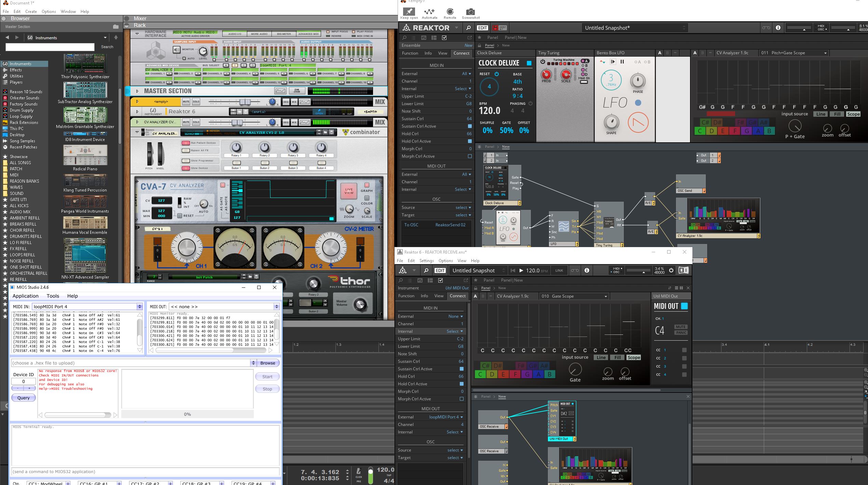Click the Reason Browser search field
The width and height of the screenshot is (868, 485).
click(x=50, y=47)
